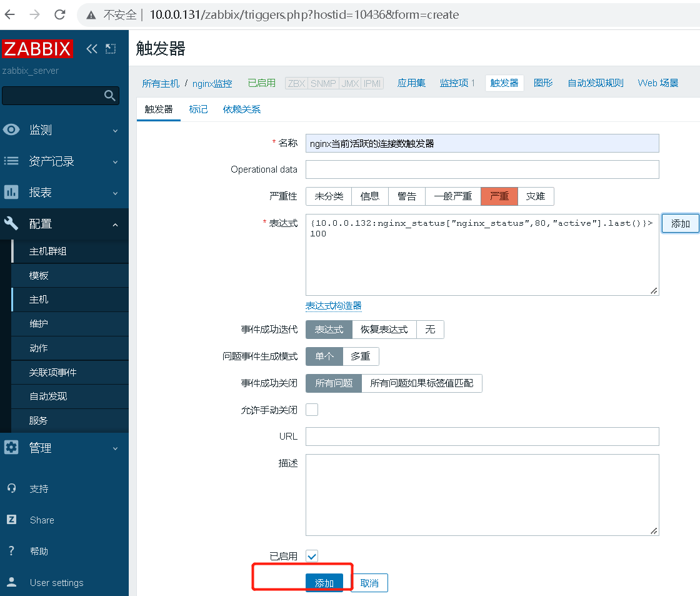Select 所有问题如果标签值匹配 option
700x596 pixels.
[421, 383]
